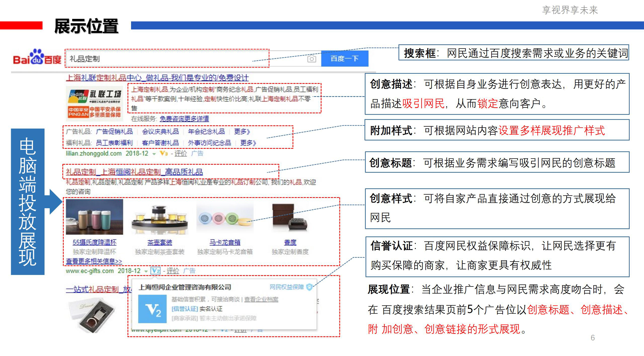Screen dimensions: 644x356
Task: Open the 年会纪念礼品 link
Action: click(x=206, y=131)
